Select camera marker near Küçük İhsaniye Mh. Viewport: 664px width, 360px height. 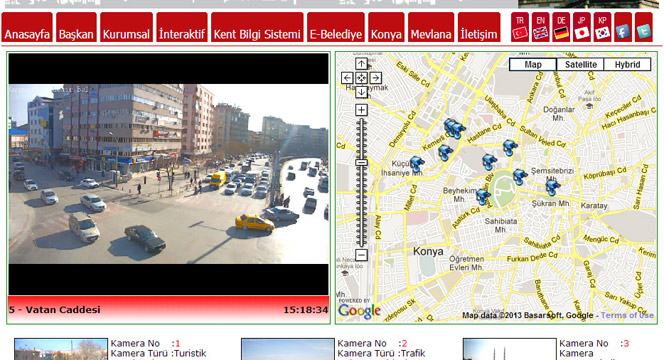(x=417, y=164)
